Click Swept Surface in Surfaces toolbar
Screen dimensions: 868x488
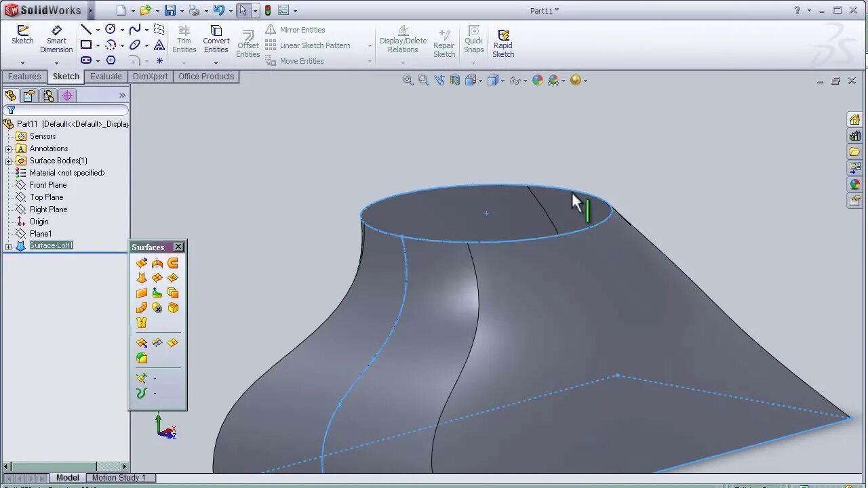click(173, 263)
